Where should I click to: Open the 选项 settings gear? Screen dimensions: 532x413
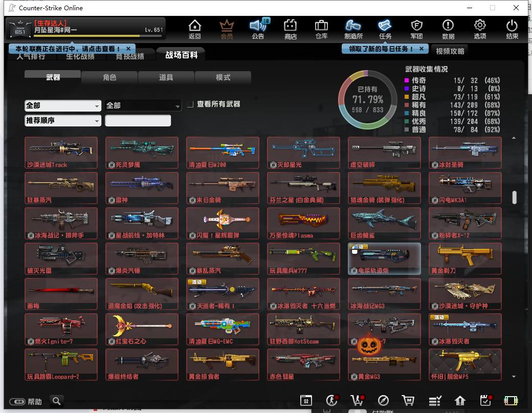click(x=480, y=29)
